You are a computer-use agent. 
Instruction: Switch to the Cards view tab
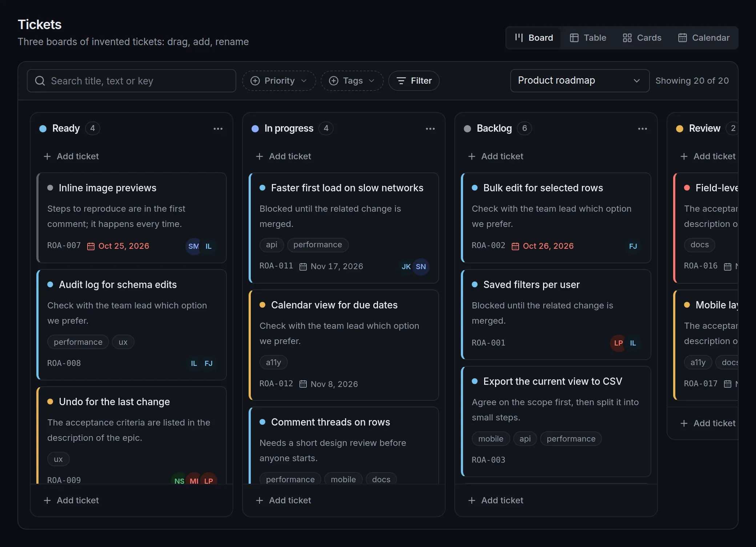point(642,38)
